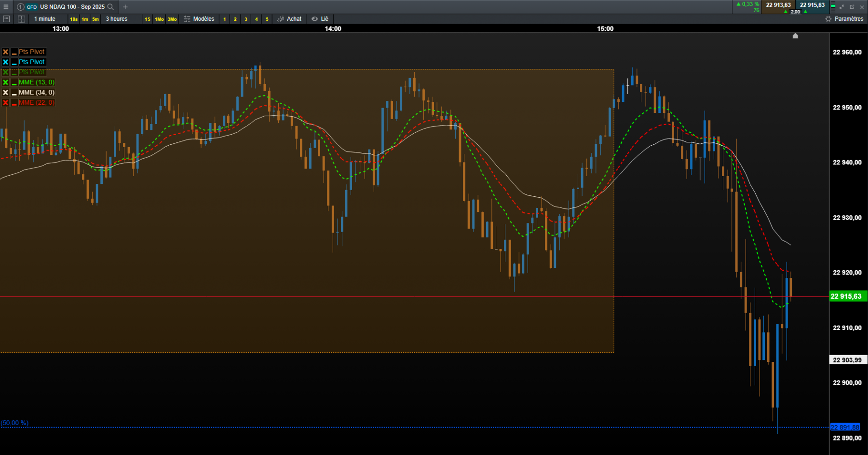Add a new chart tab with plus
Screen dimensions: 868x455
[x=125, y=7]
